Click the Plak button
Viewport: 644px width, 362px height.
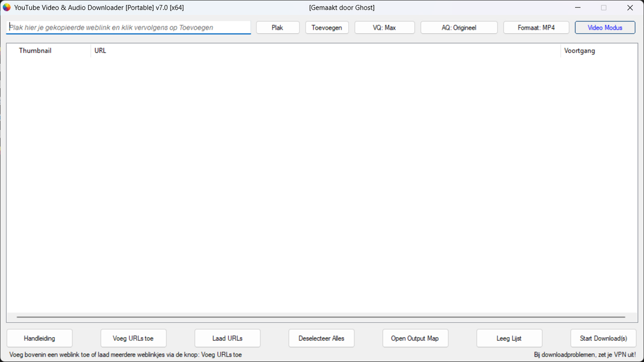[278, 28]
